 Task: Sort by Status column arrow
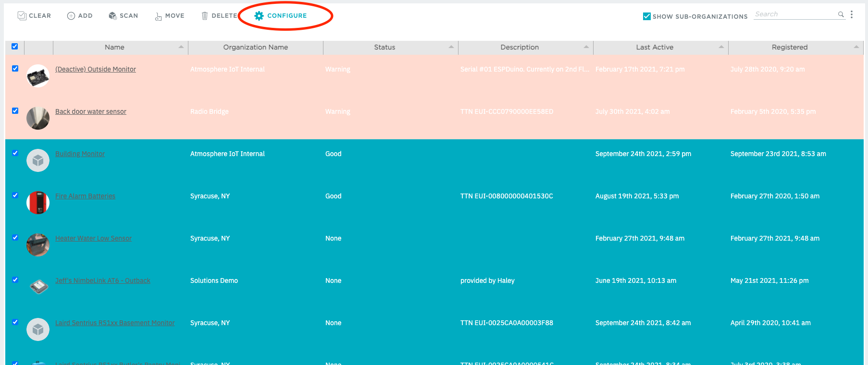tap(451, 47)
